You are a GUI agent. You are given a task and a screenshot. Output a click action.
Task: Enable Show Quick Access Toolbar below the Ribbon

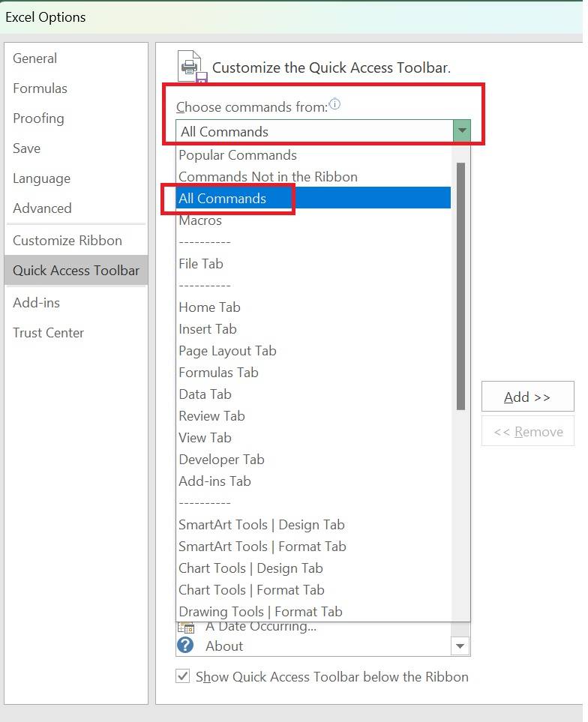pyautogui.click(x=182, y=676)
